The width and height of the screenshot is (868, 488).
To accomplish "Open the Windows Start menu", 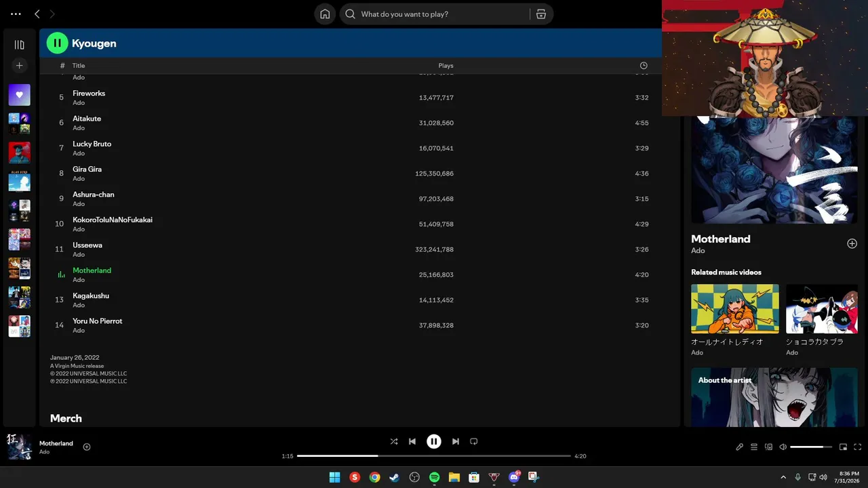I will click(335, 477).
